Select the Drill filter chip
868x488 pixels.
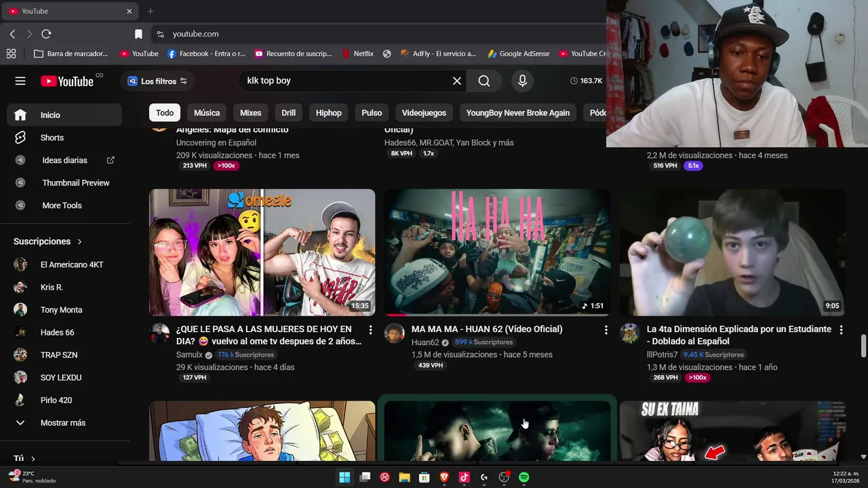click(288, 113)
